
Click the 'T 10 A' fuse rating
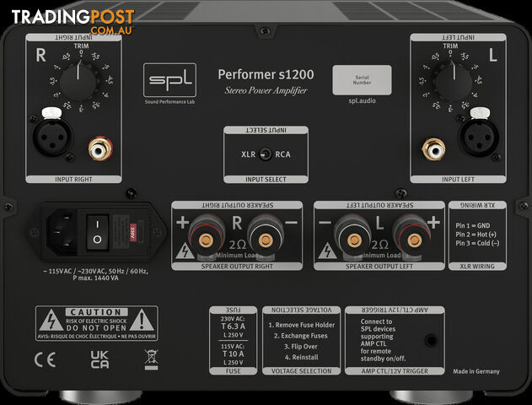(233, 354)
